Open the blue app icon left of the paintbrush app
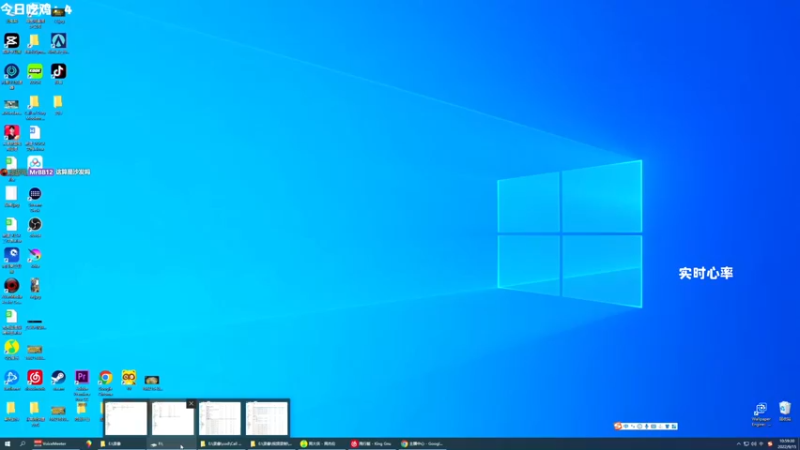This screenshot has width=800, height=450. pyautogui.click(x=12, y=255)
